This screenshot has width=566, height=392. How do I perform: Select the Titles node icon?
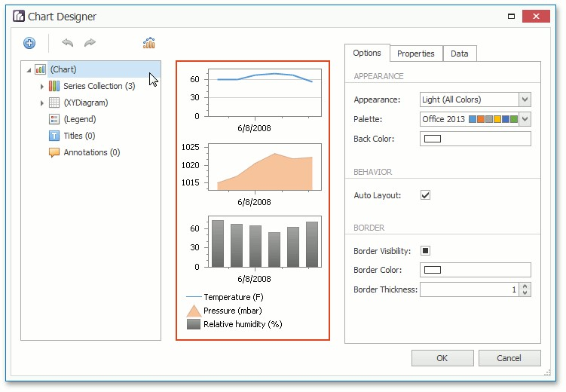tap(54, 136)
